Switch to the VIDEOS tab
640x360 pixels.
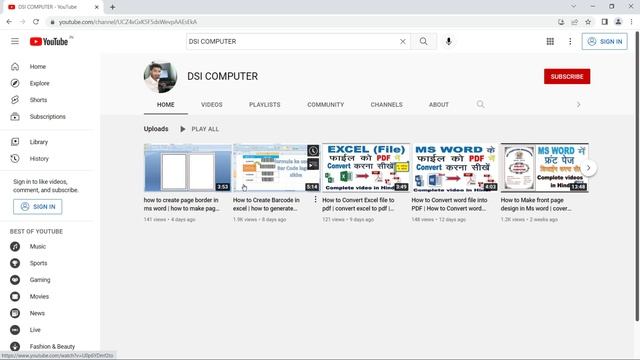[212, 105]
